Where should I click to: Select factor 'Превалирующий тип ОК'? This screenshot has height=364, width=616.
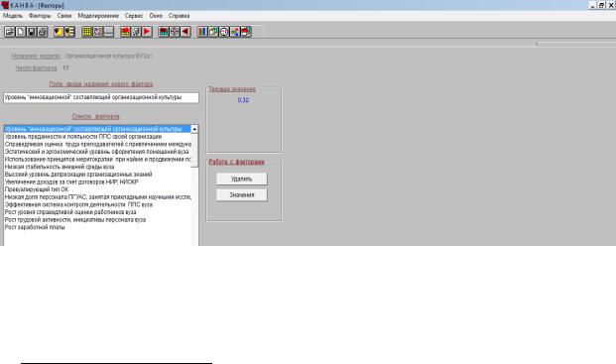pyautogui.click(x=97, y=189)
